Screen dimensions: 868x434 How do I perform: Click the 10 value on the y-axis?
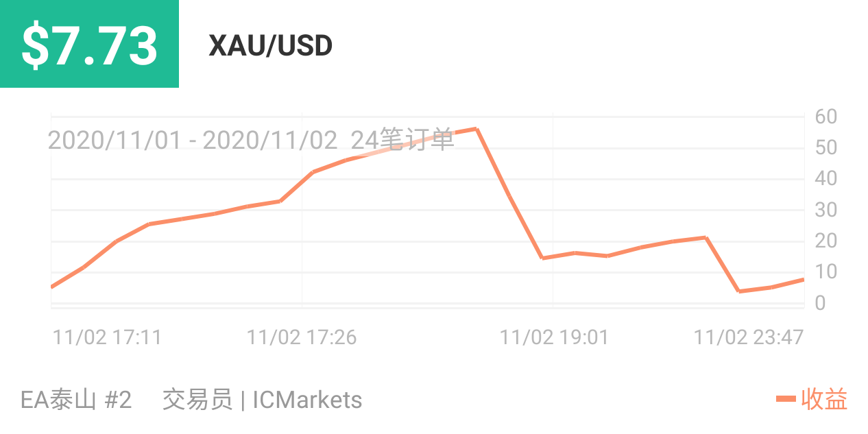point(825,272)
